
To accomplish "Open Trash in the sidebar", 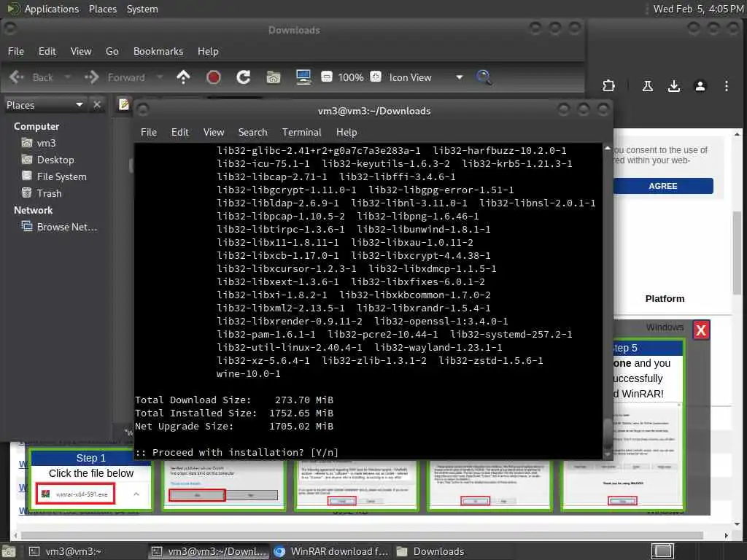I will [x=42, y=193].
